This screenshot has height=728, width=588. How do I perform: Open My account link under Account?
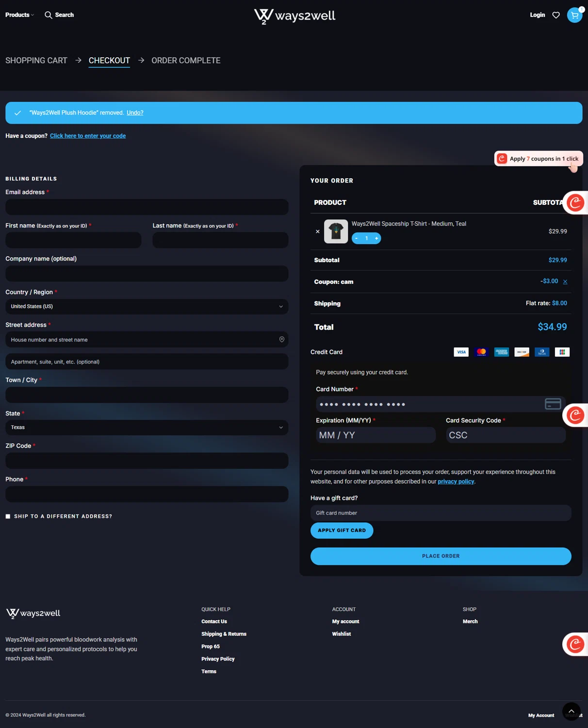coord(345,622)
